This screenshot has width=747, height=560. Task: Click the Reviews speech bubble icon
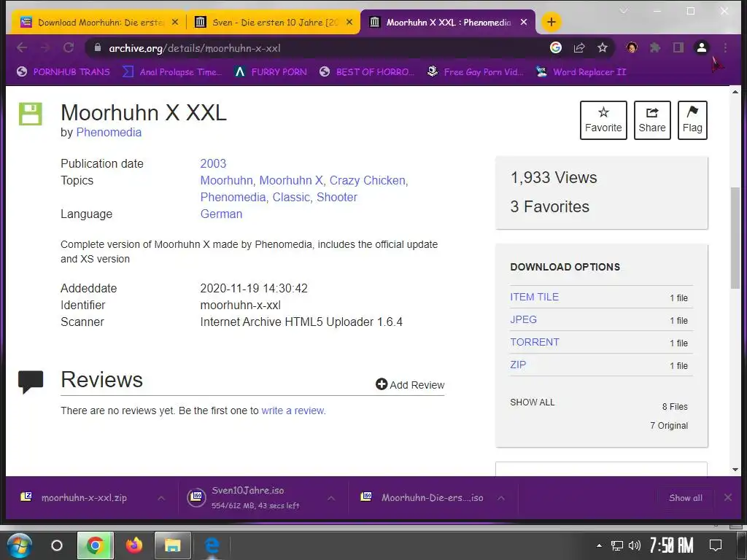pos(31,382)
